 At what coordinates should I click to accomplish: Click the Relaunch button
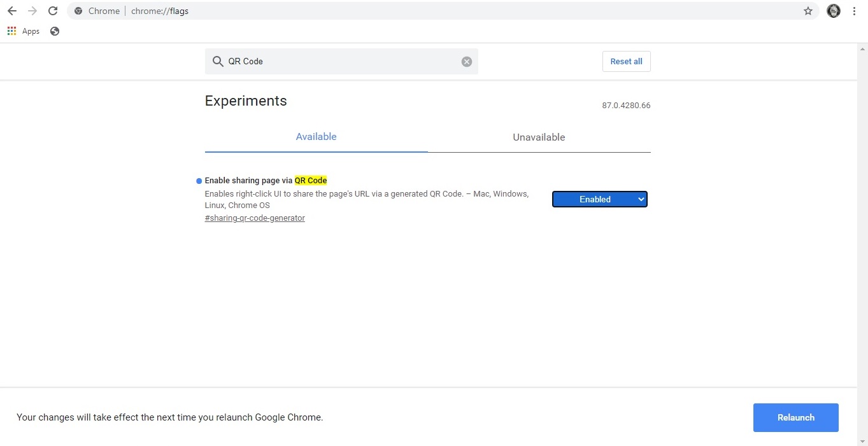(795, 417)
